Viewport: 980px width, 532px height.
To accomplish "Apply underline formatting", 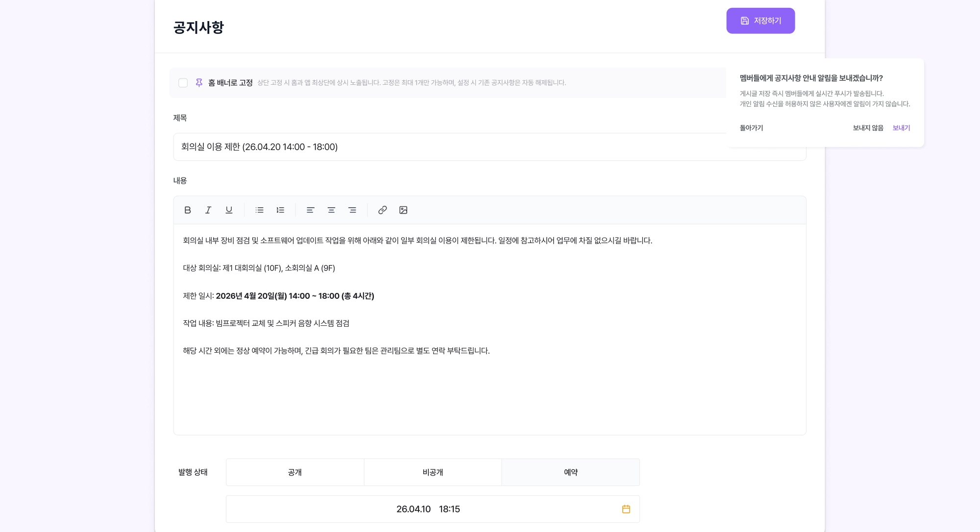I will click(229, 210).
